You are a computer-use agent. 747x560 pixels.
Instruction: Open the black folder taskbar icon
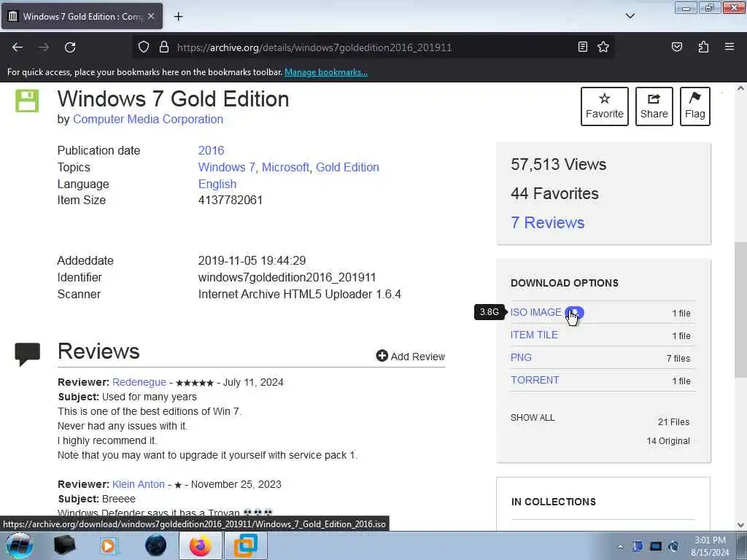click(x=65, y=545)
